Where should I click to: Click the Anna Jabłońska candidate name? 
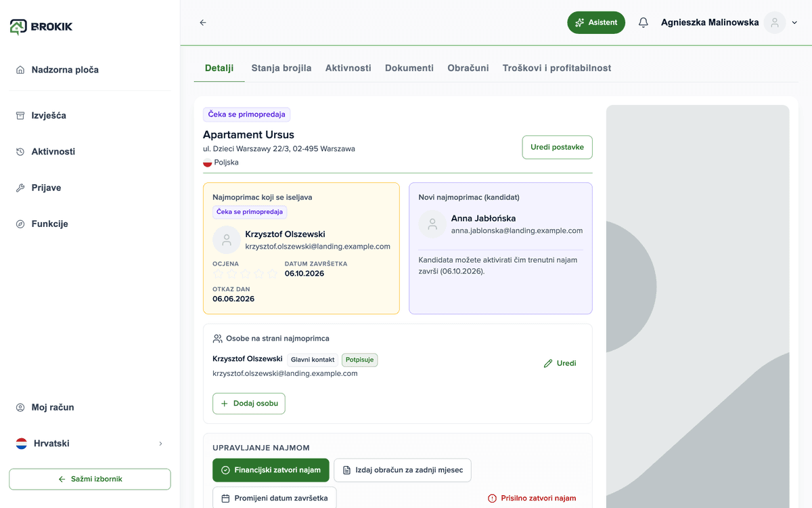coord(483,218)
